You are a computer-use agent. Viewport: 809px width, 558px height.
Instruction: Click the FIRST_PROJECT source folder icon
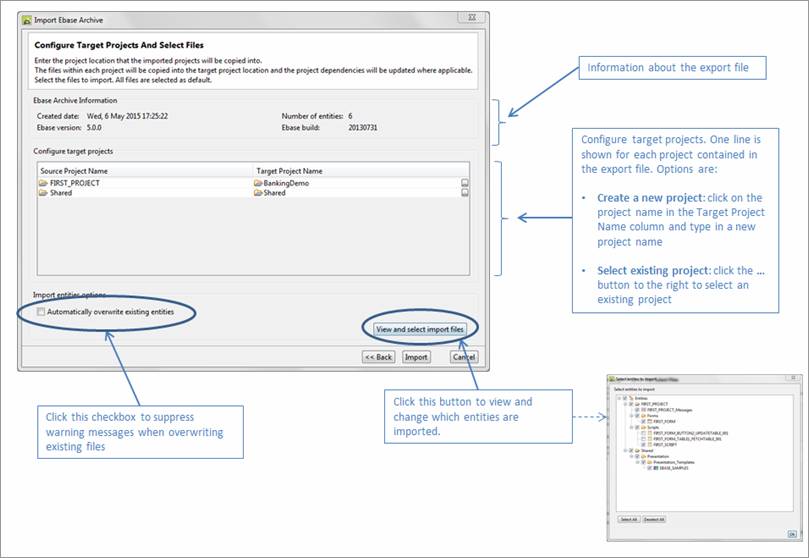click(x=43, y=184)
